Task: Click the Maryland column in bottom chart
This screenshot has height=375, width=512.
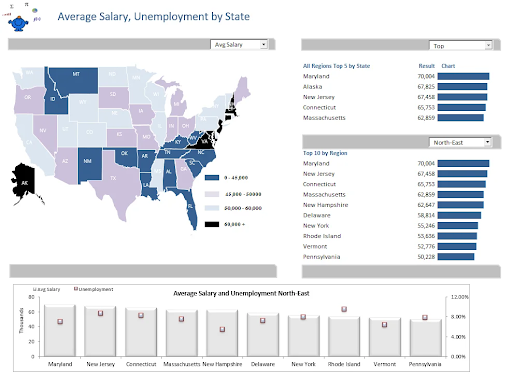Action: (60, 330)
